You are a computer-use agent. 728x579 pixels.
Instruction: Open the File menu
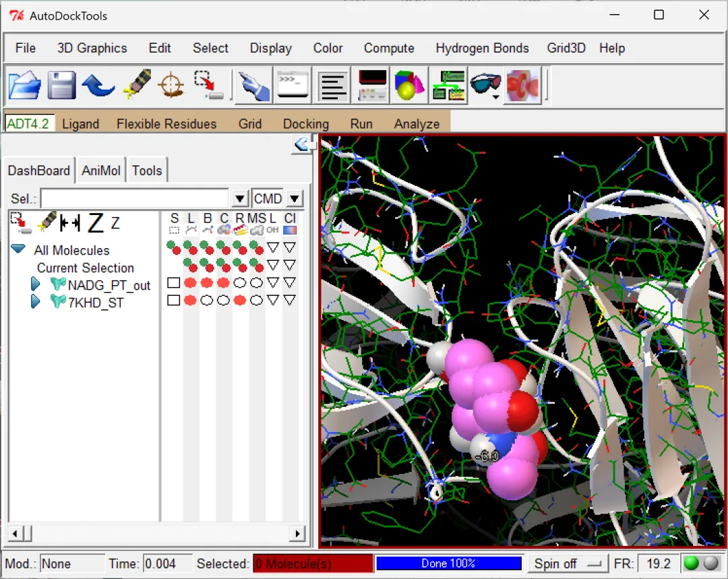25,48
